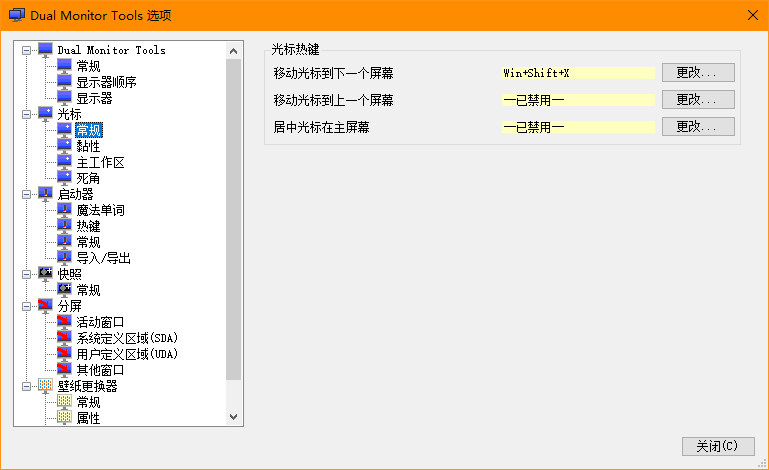The height and width of the screenshot is (470, 769).
Task: Click 更改 for 居中光标在主屏幕
Action: (x=698, y=127)
